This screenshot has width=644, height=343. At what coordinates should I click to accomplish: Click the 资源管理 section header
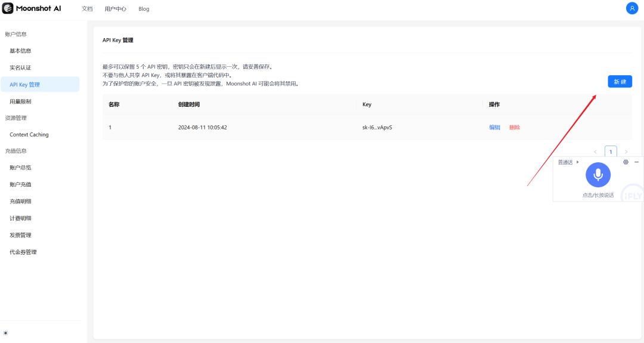tap(16, 118)
